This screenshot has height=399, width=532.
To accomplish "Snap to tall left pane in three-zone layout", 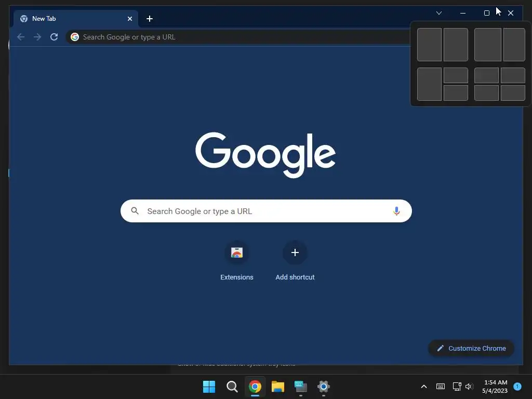I will (x=429, y=84).
